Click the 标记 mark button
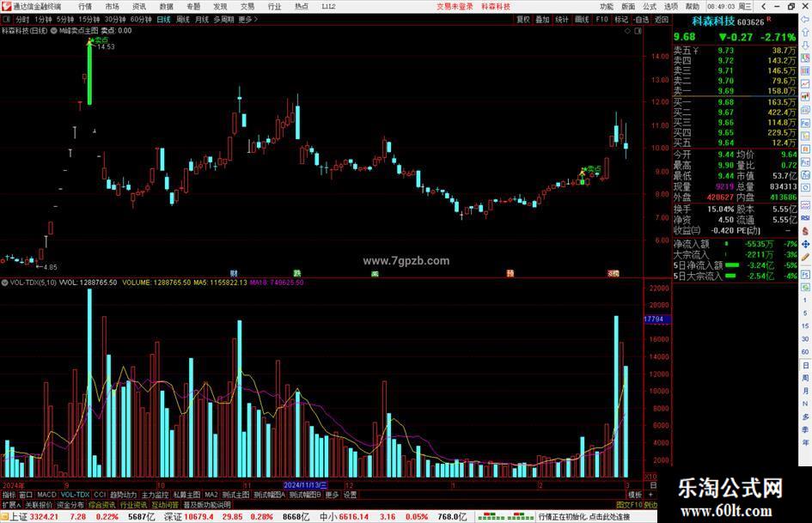Viewport: 812px width, 523px height. [621, 19]
